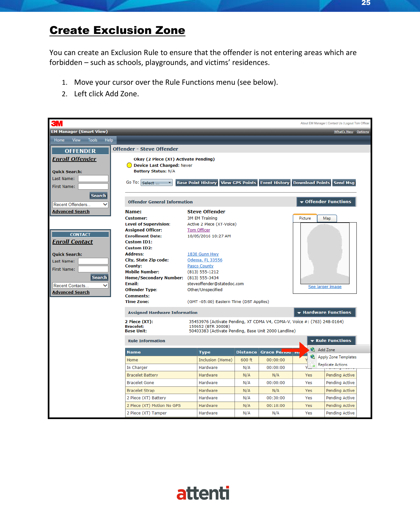This screenshot has height=517, width=420.
Task: Open the Recent Offenders dropdown
Action: [80, 204]
